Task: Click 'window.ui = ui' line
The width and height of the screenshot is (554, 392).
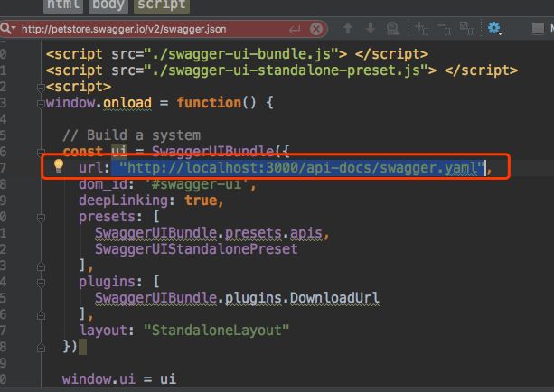Action: (x=119, y=379)
